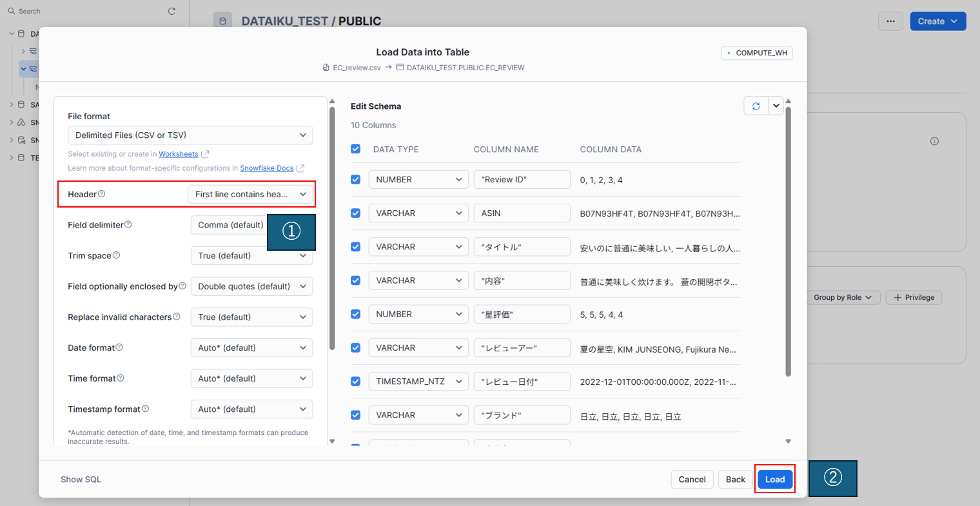Open the Trim space dropdown

[251, 255]
